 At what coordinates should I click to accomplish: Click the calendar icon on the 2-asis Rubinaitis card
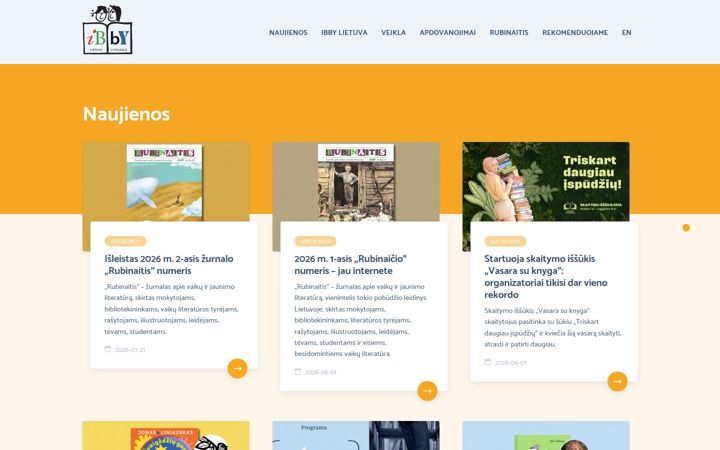coord(108,349)
